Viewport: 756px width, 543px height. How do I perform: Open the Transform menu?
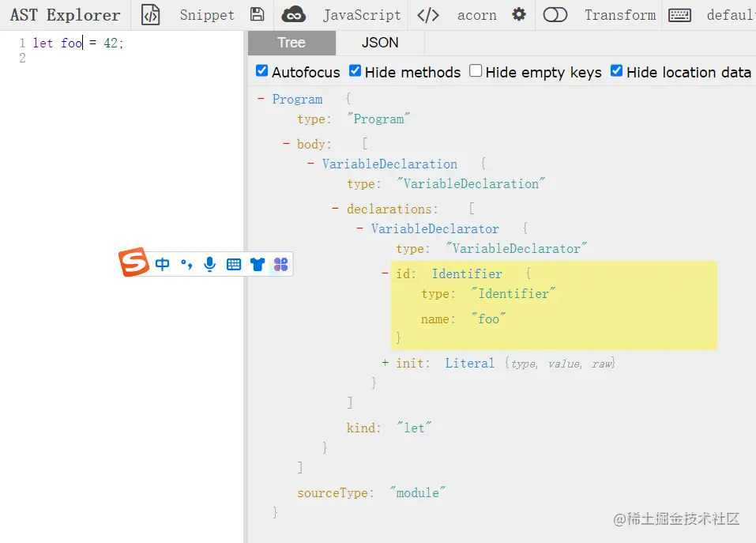tap(620, 15)
